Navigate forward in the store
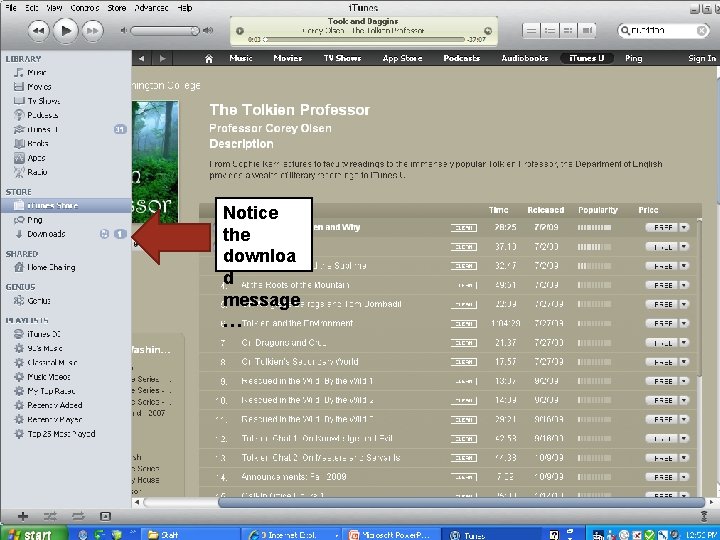Viewport: 720px width, 540px height. point(162,58)
